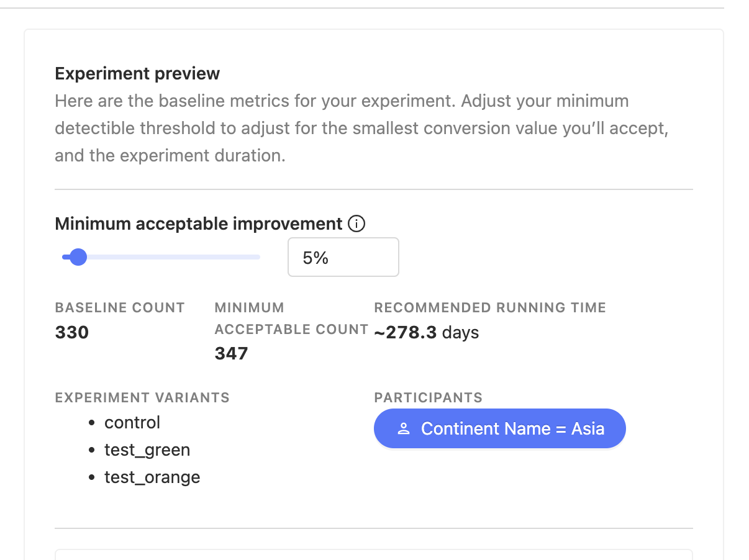Click the PARTICIPANTS section label
Image resolution: width=749 pixels, height=560 pixels.
pyautogui.click(x=428, y=397)
